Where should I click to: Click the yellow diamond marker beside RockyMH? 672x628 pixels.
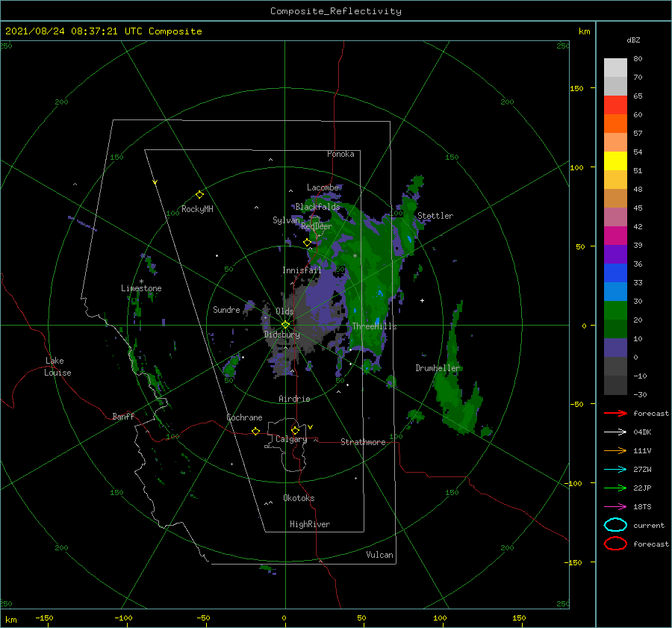tap(199, 194)
